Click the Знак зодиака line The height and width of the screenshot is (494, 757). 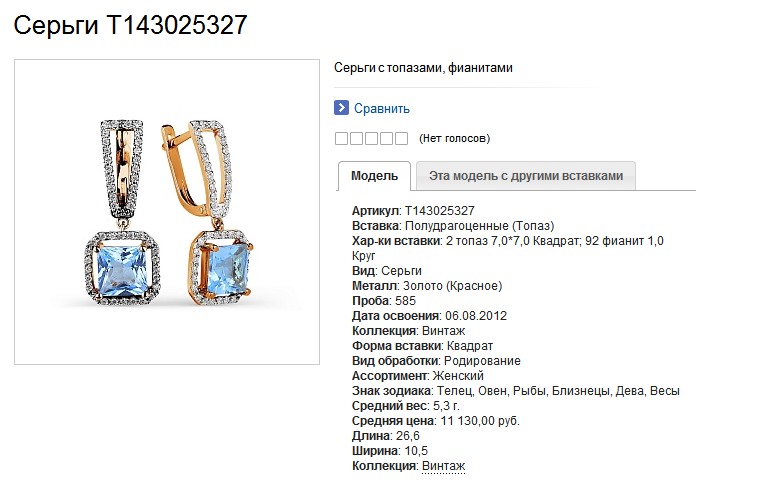click(x=516, y=391)
